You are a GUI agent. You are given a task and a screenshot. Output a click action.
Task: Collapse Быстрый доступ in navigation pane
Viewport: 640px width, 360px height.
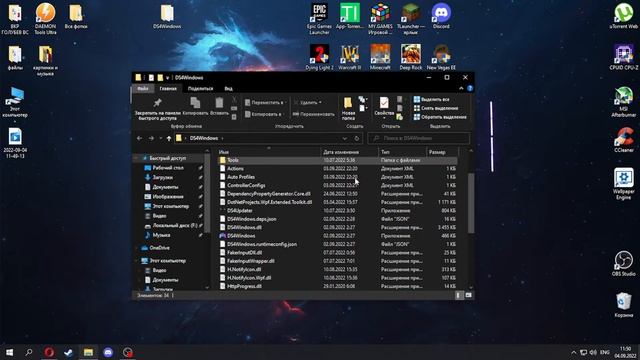point(136,158)
